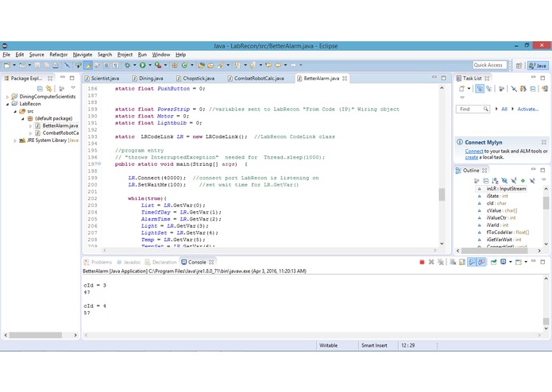Click the New file toolbar icon
552x392 pixels.
tap(7, 65)
